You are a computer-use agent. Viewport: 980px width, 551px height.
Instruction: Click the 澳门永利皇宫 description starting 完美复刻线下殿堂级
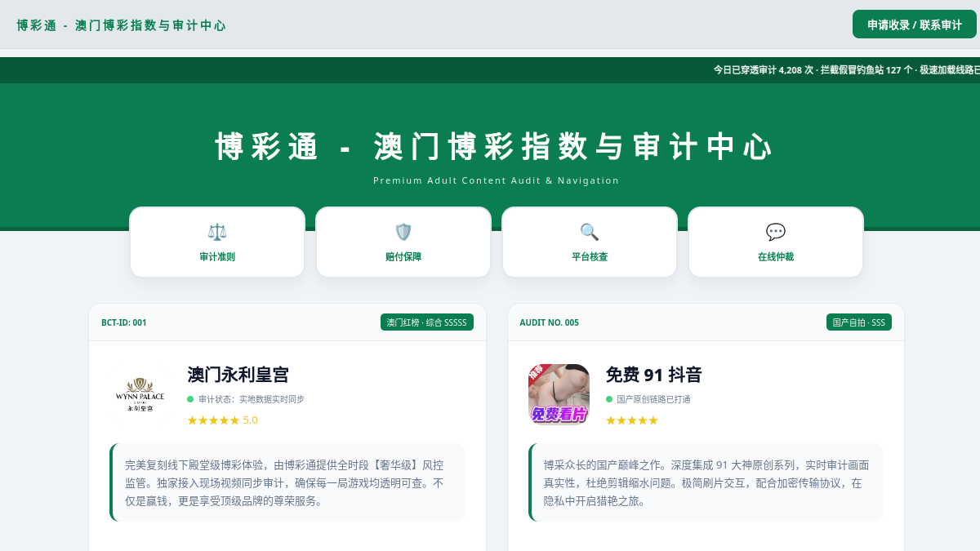(x=287, y=482)
